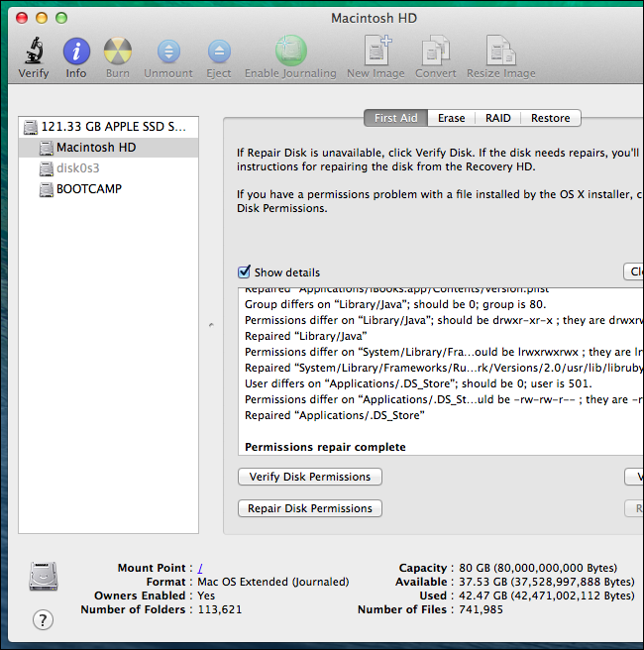Click the Capacity value 80 GB
This screenshot has width=644, height=650.
538,568
